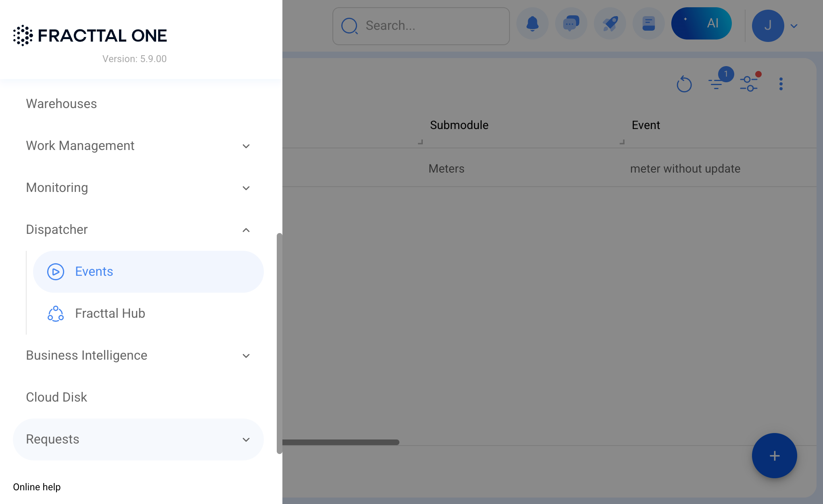Image resolution: width=823 pixels, height=504 pixels.
Task: Open the user avatar J
Action: tap(768, 26)
